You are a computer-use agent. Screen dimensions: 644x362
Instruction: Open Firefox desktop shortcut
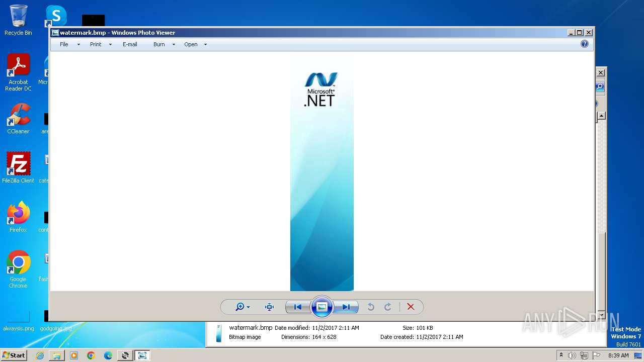(x=18, y=217)
